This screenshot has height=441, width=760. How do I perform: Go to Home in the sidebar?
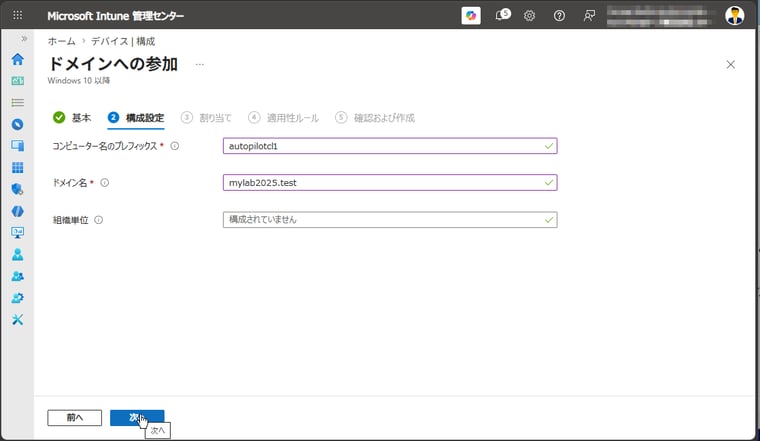click(x=17, y=59)
